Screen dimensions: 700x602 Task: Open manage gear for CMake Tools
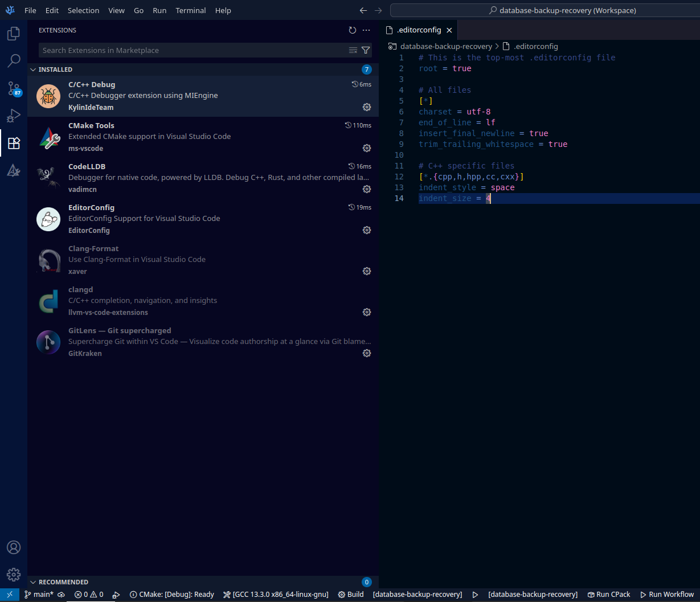click(367, 148)
